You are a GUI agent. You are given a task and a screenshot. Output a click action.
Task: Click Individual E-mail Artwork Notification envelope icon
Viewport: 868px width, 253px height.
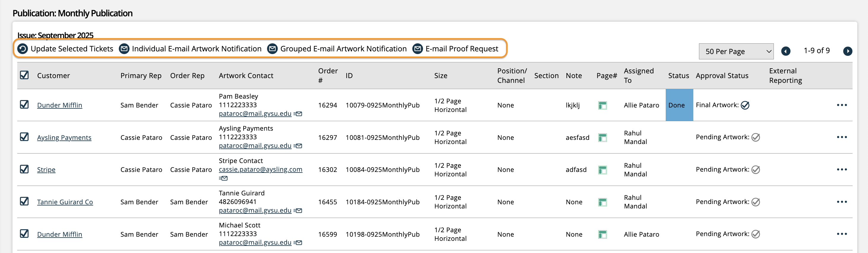coord(124,49)
